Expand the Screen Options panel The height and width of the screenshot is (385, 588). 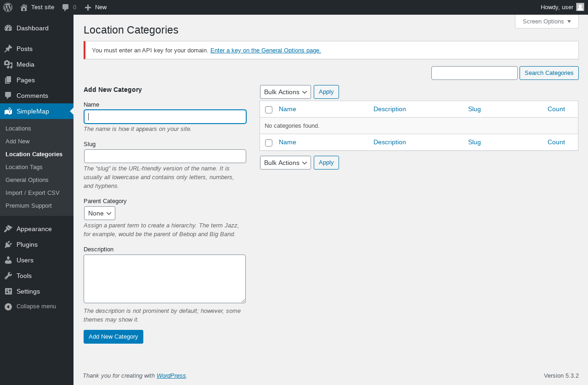tap(547, 22)
